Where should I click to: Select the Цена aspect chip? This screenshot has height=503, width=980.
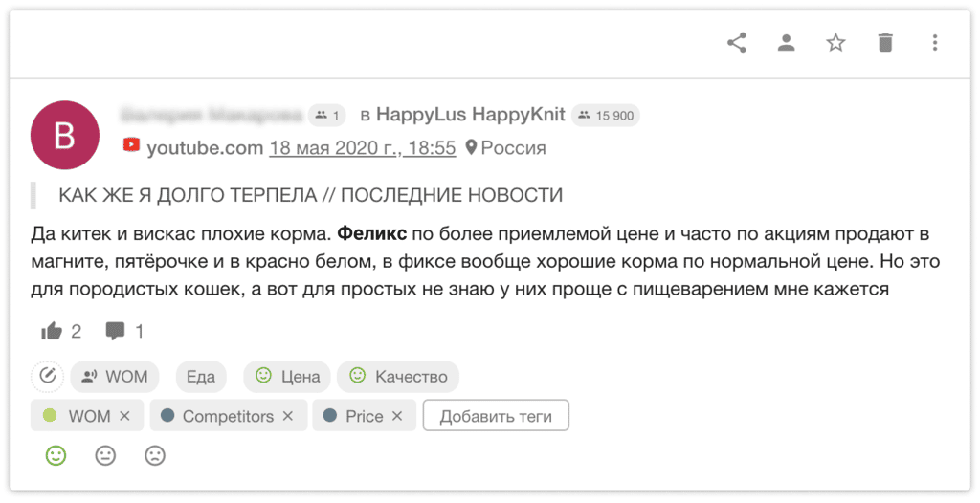click(287, 377)
